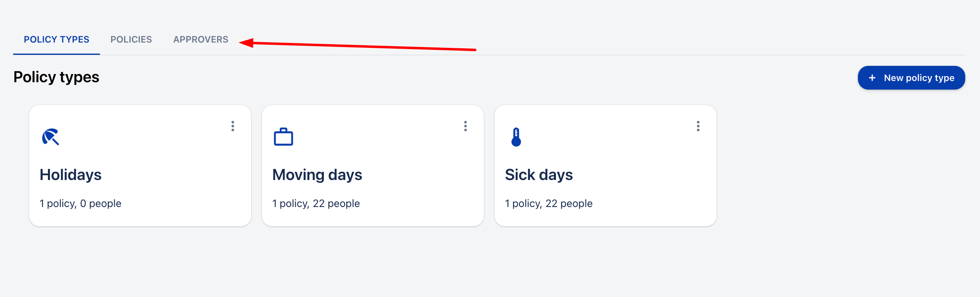Click the "Policy types" page heading
The width and height of the screenshot is (980, 297).
pyautogui.click(x=56, y=77)
